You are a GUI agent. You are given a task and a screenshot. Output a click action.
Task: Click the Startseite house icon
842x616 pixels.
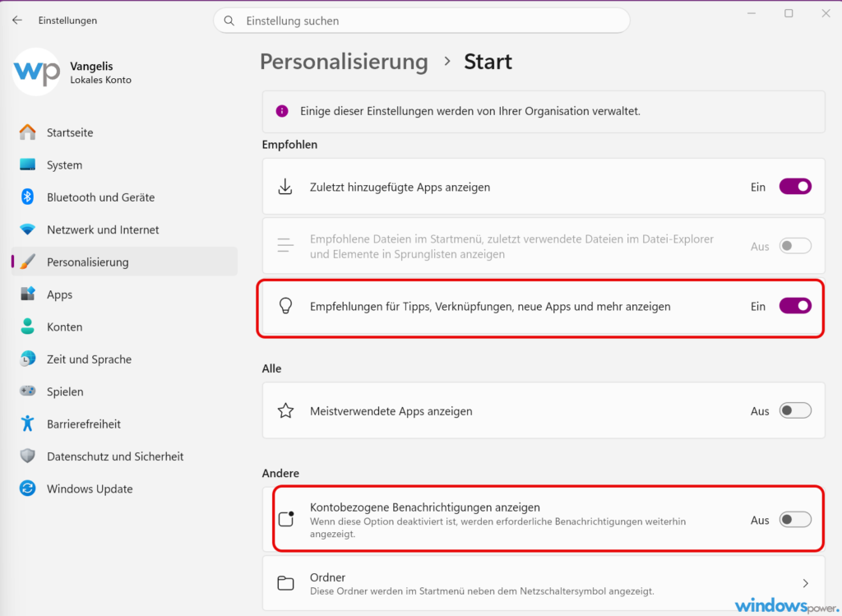pos(27,132)
